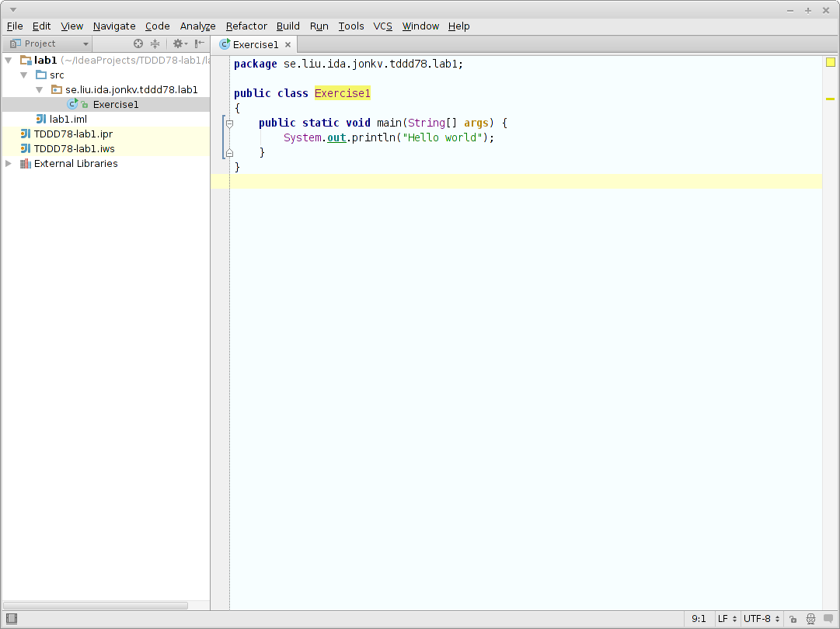Open the notifications speech bubble icon
The width and height of the screenshot is (840, 629).
point(828,619)
